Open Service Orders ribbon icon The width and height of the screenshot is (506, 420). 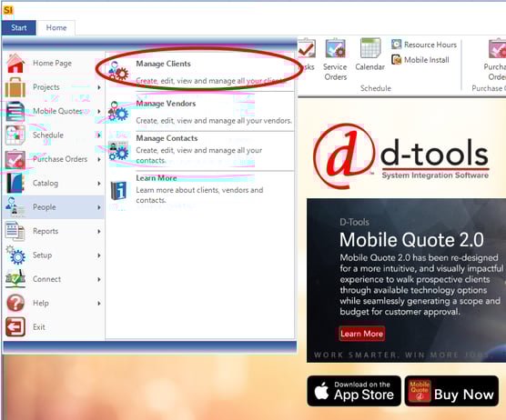[x=336, y=49]
